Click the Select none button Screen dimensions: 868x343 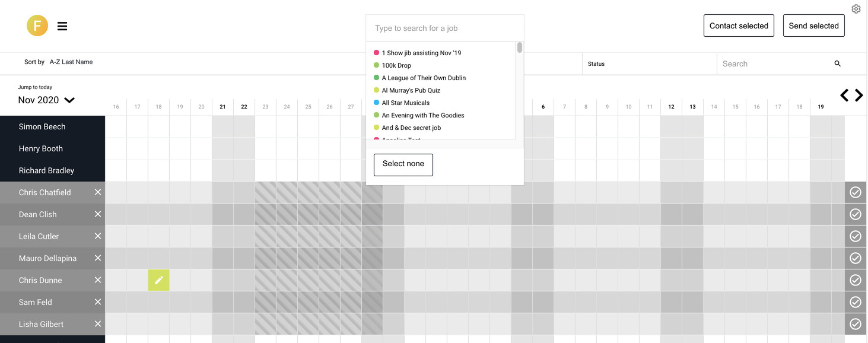(x=403, y=164)
